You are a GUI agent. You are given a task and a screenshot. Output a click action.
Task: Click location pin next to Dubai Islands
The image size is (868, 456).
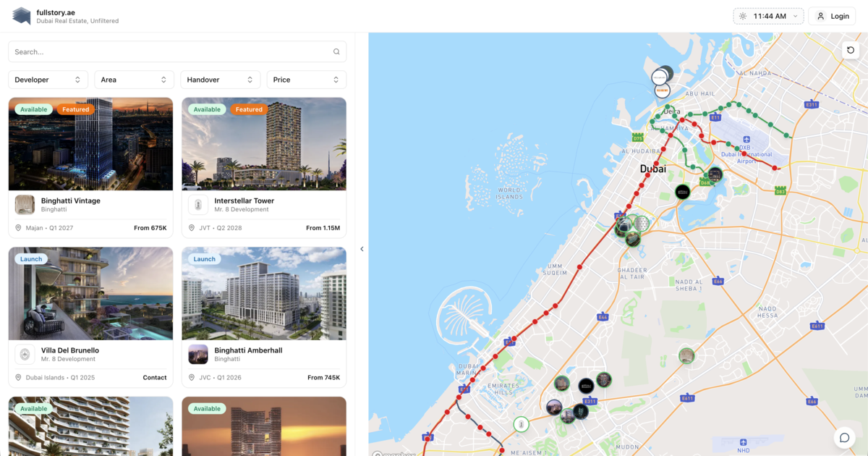(19, 378)
